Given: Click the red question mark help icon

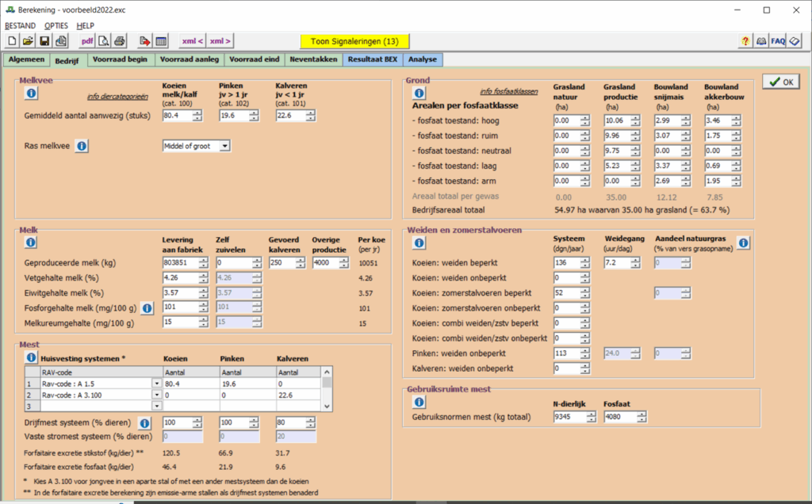Looking at the screenshot, I should pos(745,41).
